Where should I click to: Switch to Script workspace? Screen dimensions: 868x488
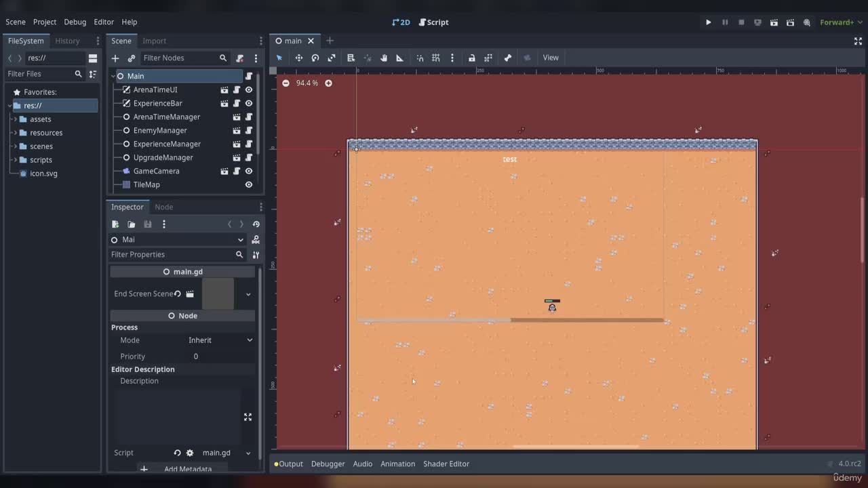click(x=433, y=22)
